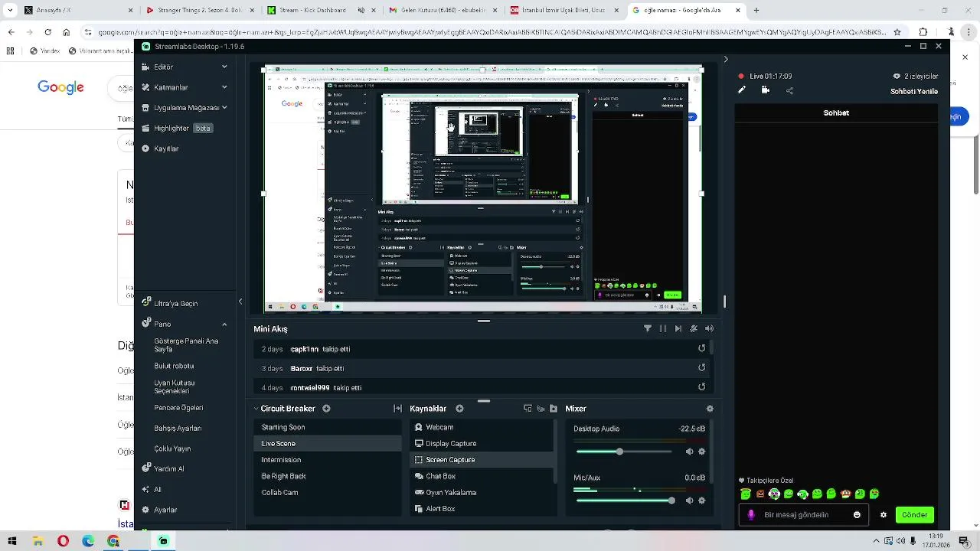Select the Intermission scene
980x551 pixels.
[x=327, y=460]
